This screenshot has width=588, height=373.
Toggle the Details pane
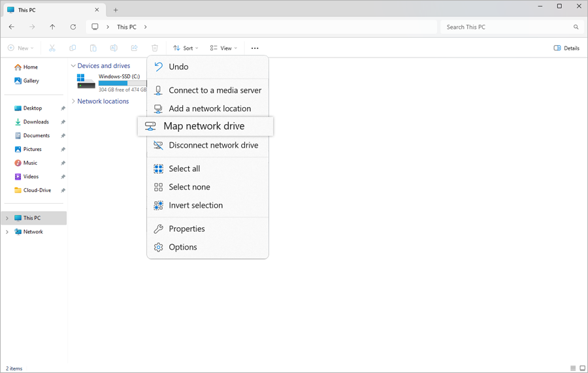(566, 48)
